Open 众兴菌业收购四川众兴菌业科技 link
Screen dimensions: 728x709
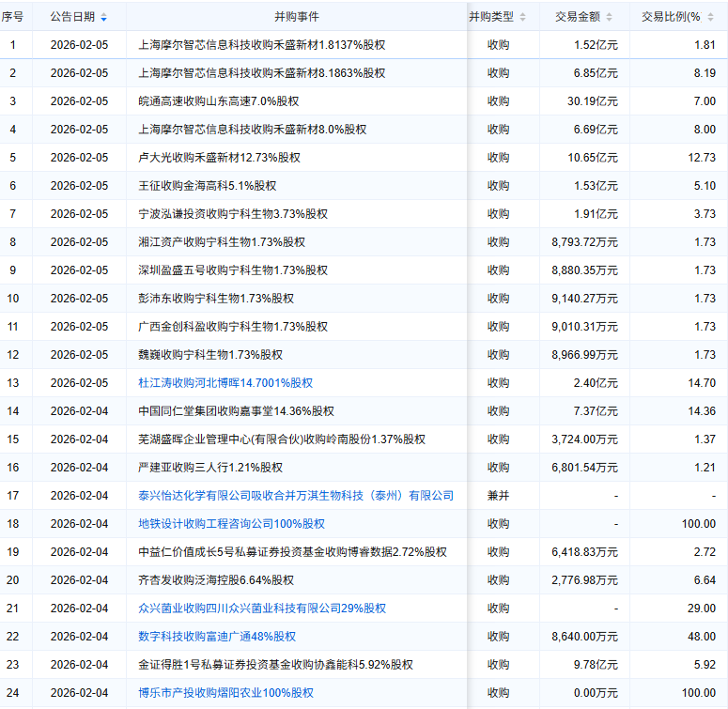(262, 609)
